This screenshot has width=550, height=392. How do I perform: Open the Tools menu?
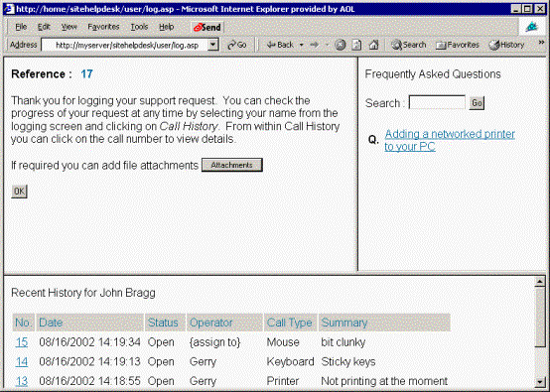(x=139, y=27)
